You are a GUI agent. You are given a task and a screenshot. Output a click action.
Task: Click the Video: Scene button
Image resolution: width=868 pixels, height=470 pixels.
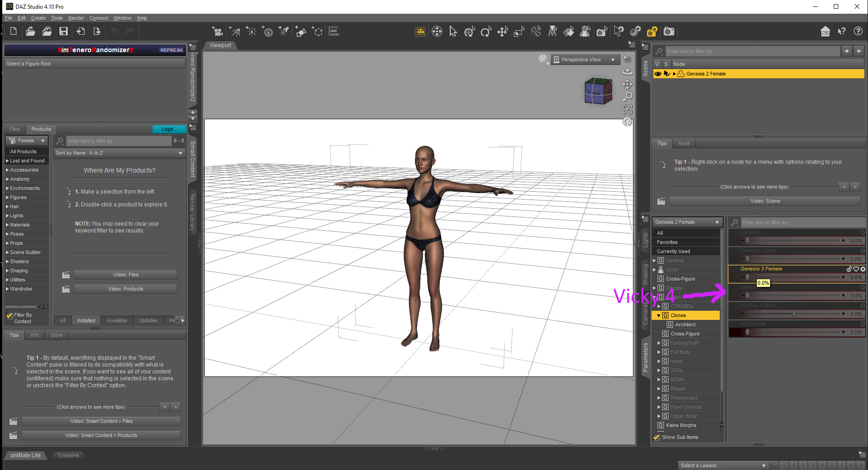765,201
